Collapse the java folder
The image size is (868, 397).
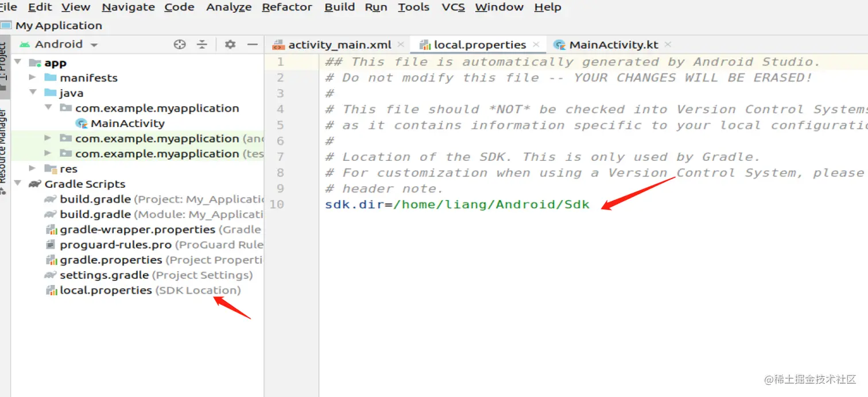click(33, 92)
